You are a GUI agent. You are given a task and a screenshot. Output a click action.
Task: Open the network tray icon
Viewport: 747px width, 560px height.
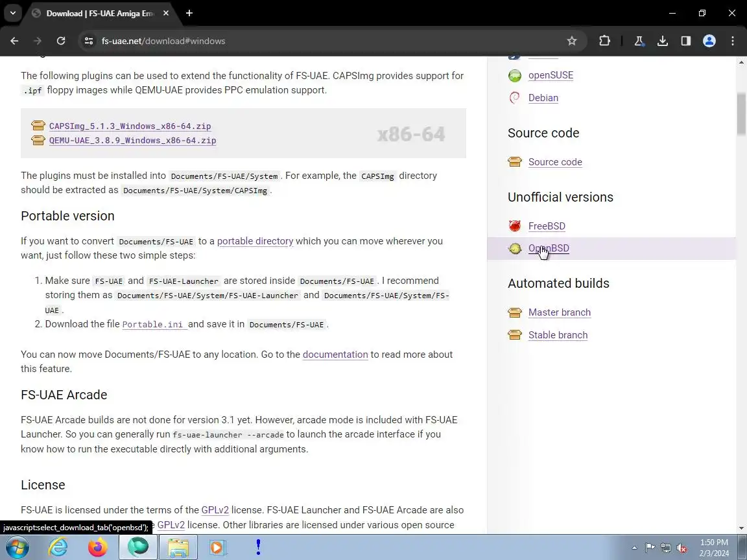click(x=666, y=548)
